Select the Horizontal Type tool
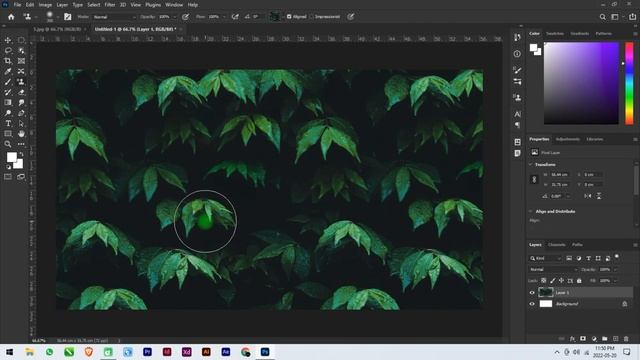640x360 pixels. coord(8,123)
